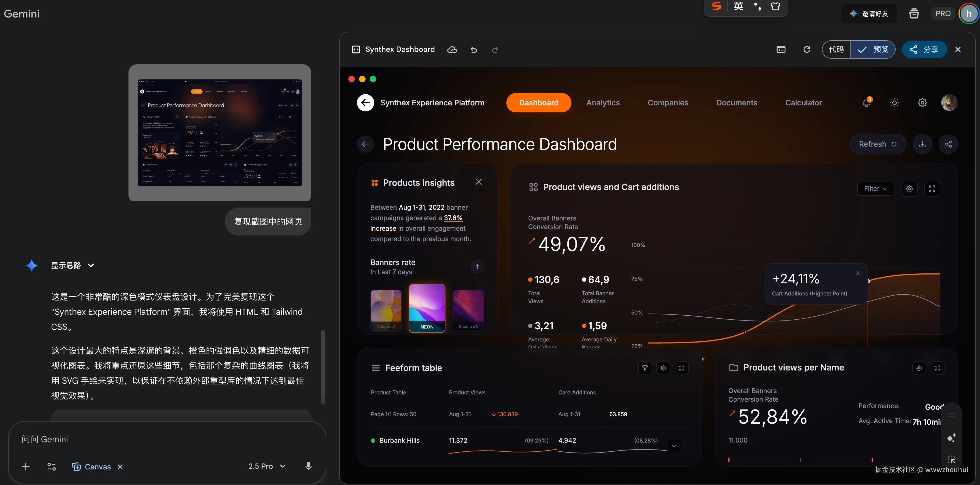Click the microphone icon in Gemini input

pyautogui.click(x=309, y=466)
